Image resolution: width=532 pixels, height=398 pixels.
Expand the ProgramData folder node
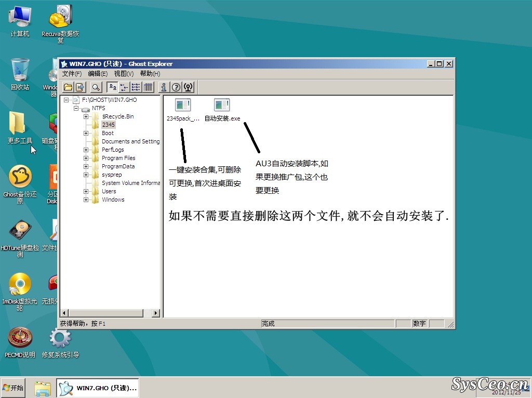[x=86, y=166]
